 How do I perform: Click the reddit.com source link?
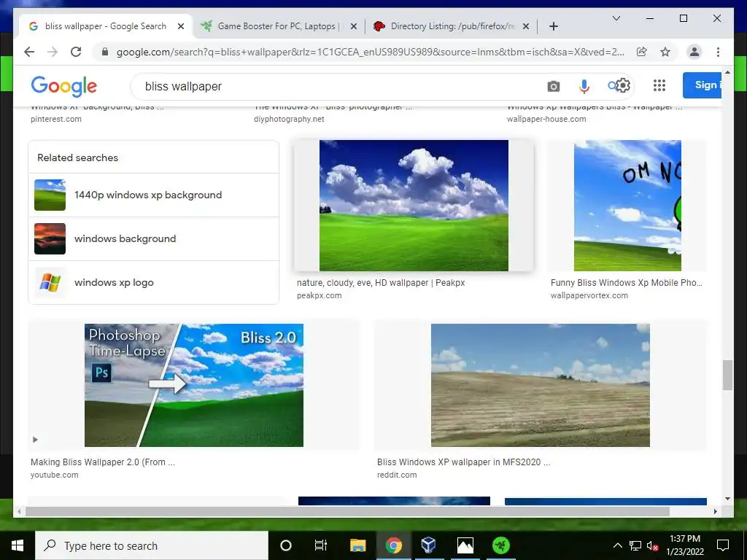click(397, 475)
